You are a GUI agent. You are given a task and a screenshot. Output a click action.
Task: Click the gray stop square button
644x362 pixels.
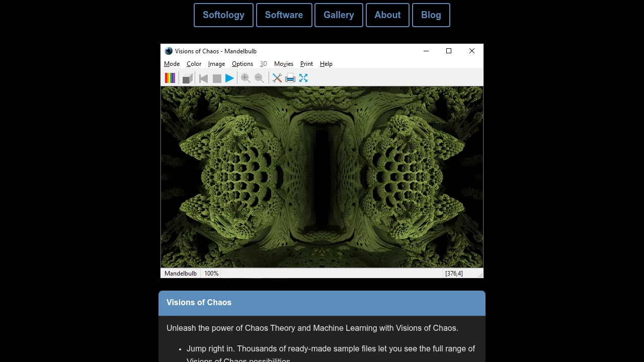pos(217,78)
